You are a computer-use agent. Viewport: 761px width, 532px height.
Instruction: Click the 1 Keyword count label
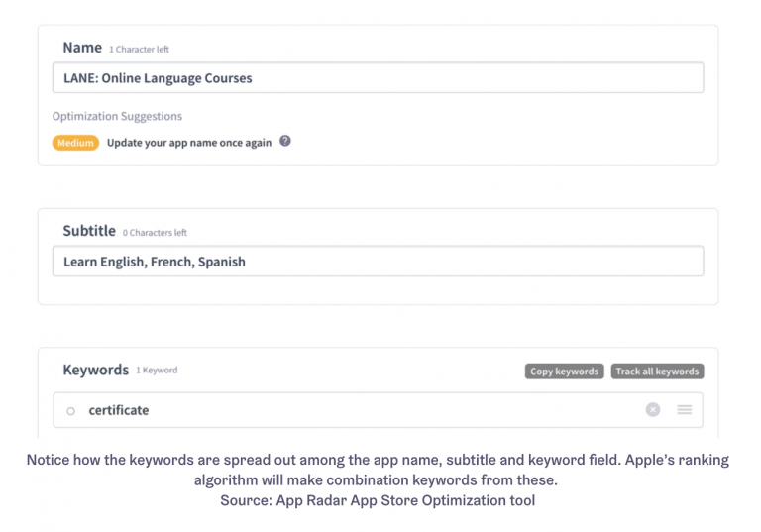[x=157, y=371]
